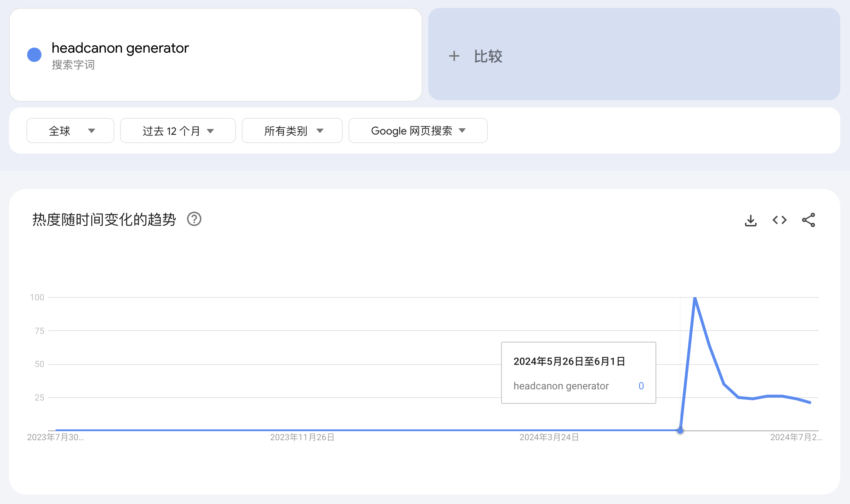Image resolution: width=850 pixels, height=504 pixels.
Task: Open the Google 网页搜索 search type dropdown
Action: [x=418, y=131]
